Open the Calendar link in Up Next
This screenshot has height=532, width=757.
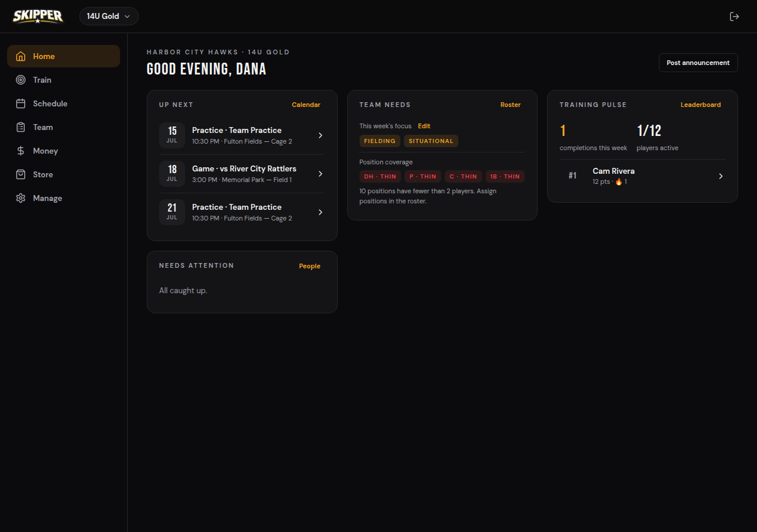click(x=306, y=105)
